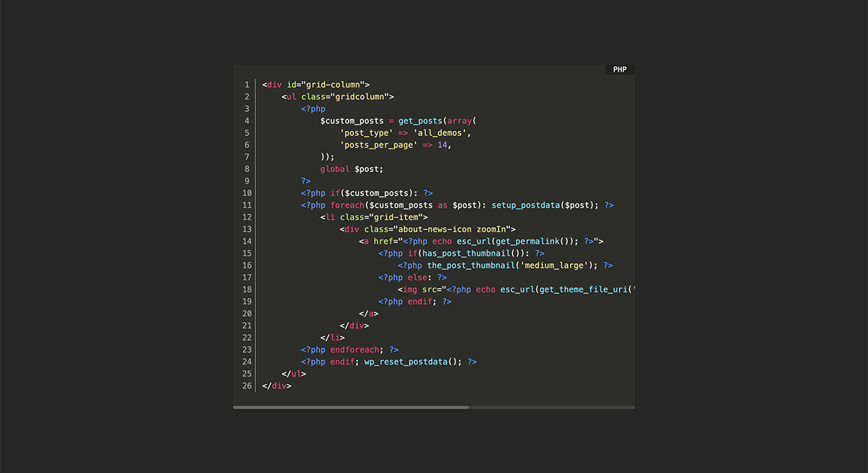Click the "grid-item" class value
The width and height of the screenshot is (868, 473).
(400, 217)
